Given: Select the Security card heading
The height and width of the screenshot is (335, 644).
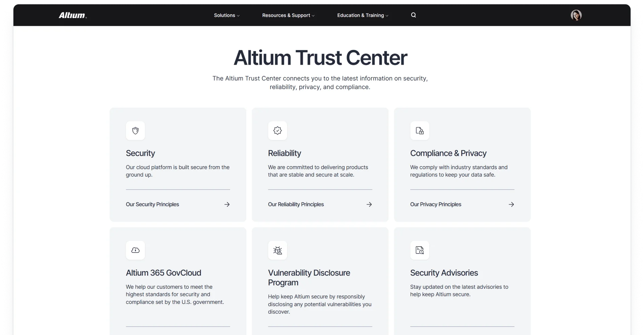Looking at the screenshot, I should click(140, 153).
